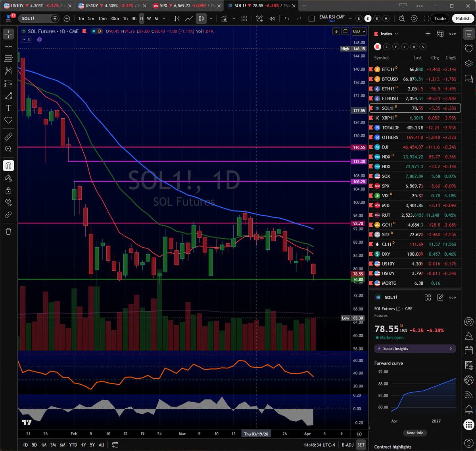The height and width of the screenshot is (451, 476).
Task: Delete drawings with the trash icon
Action: tap(8, 231)
